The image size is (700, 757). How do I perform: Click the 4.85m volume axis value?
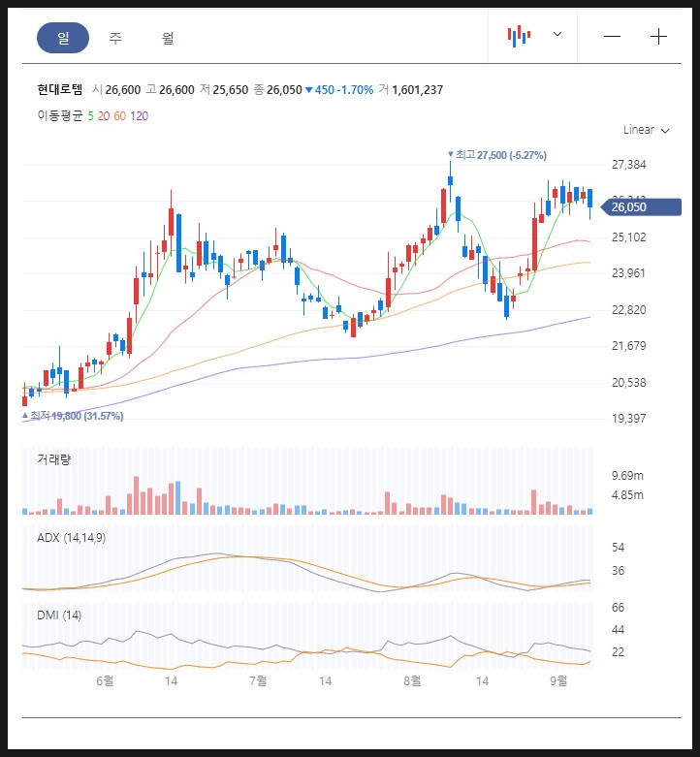[627, 495]
